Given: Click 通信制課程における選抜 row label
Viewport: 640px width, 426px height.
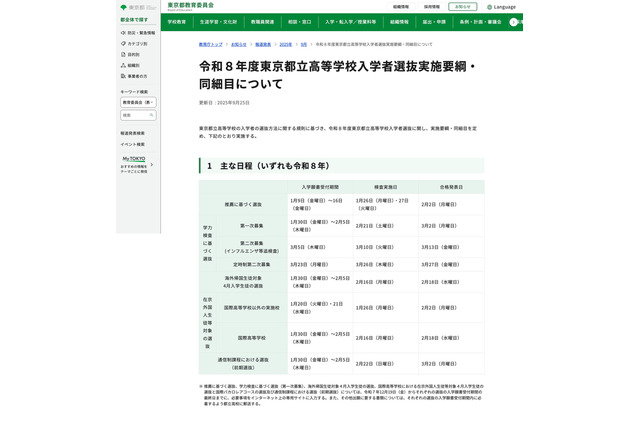Looking at the screenshot, I should coord(243,364).
